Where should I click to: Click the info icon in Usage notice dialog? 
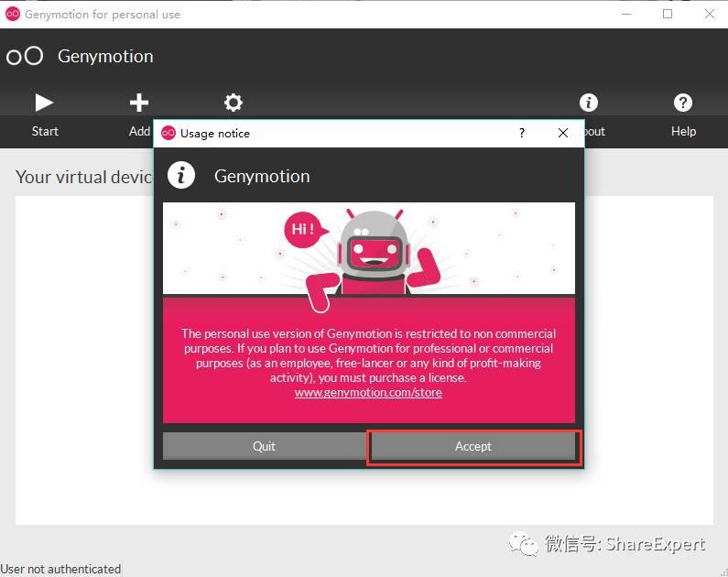pos(181,176)
